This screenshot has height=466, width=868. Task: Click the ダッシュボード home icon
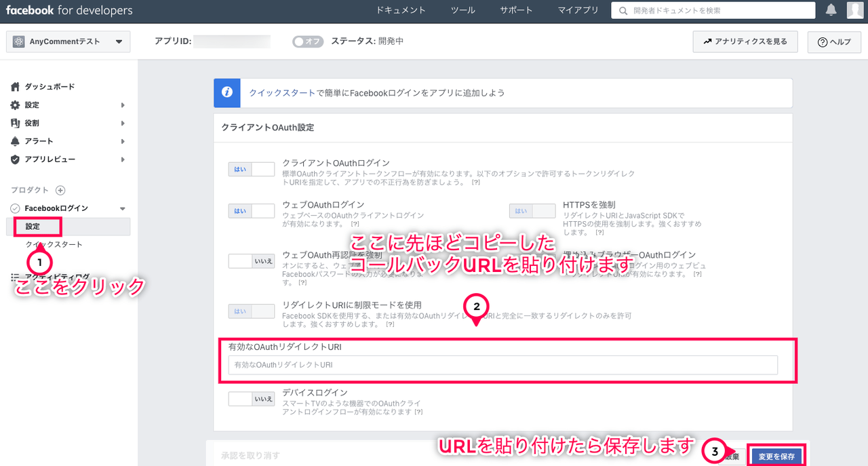pyautogui.click(x=16, y=87)
